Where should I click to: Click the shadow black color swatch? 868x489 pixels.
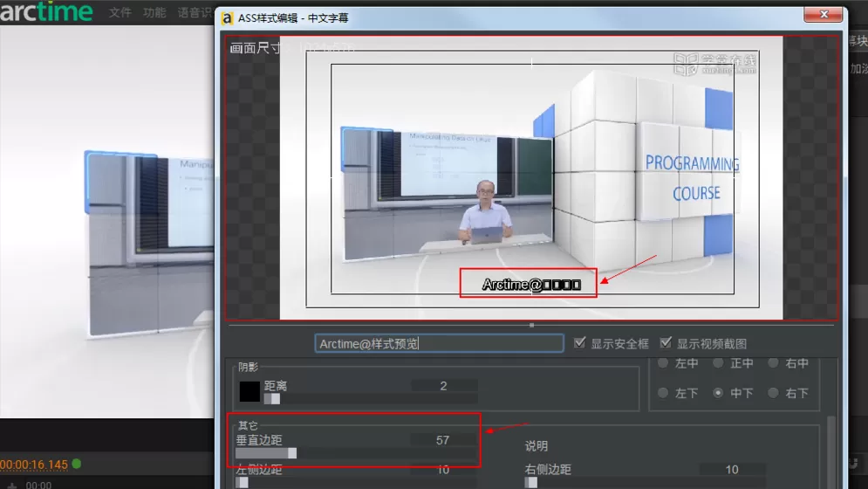tap(249, 391)
